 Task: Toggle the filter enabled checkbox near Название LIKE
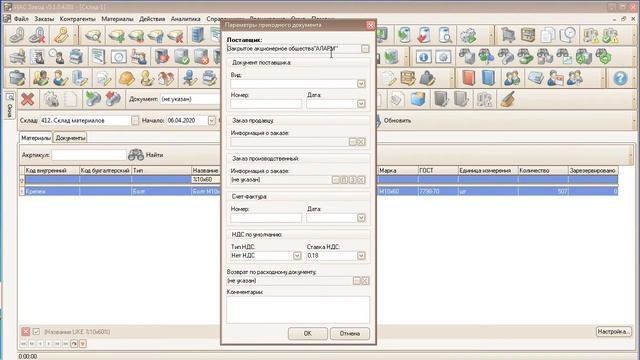pos(36,331)
